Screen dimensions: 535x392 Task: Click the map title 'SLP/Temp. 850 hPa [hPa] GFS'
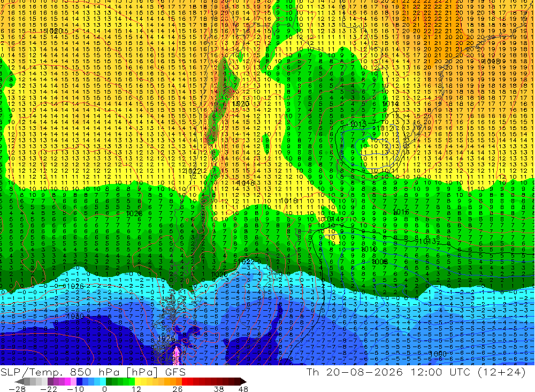click(93, 372)
